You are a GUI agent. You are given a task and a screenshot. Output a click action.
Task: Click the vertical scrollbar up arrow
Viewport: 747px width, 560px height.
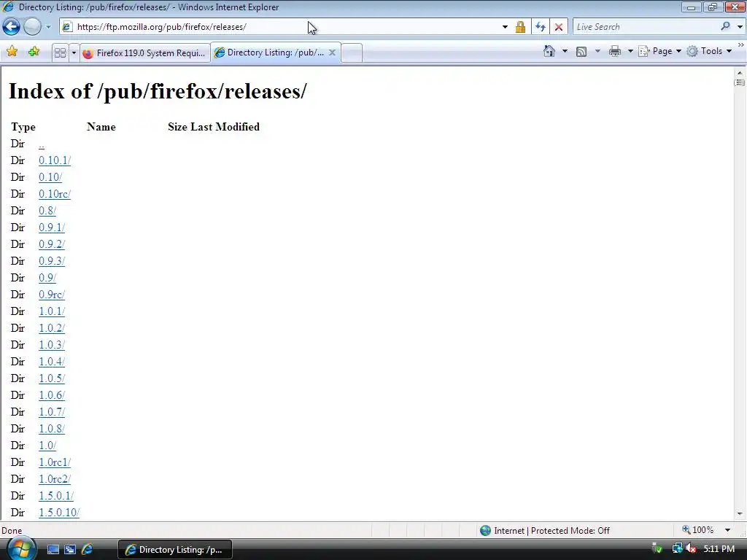(x=740, y=73)
